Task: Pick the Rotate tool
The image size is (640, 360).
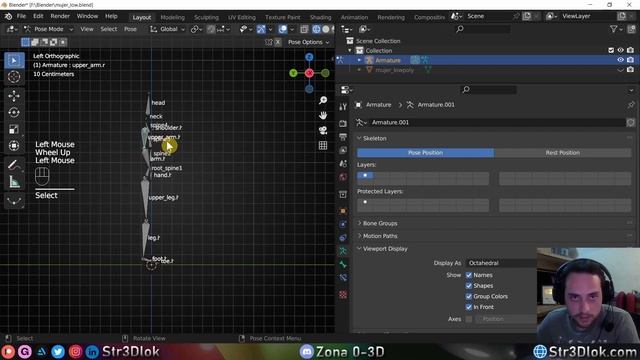Action: (x=14, y=113)
